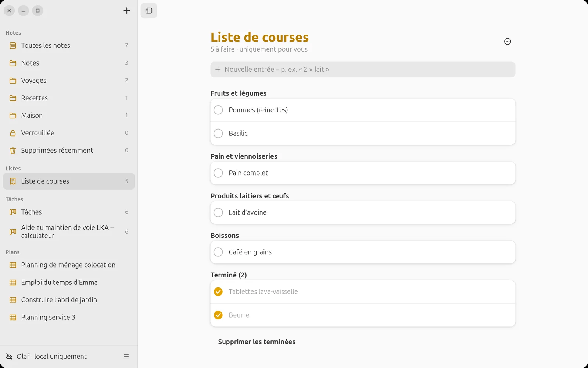Click the Tâches kanban board icon
The height and width of the screenshot is (368, 588).
(13, 212)
